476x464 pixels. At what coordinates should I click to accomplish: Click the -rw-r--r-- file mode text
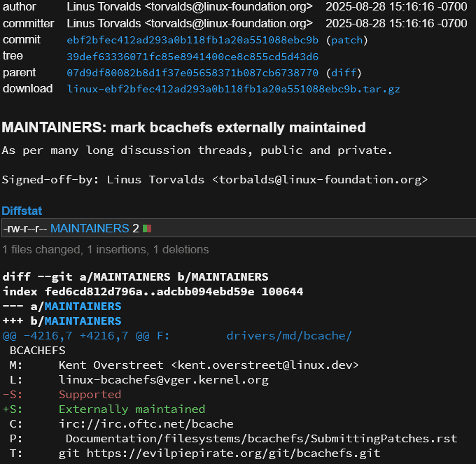(x=25, y=228)
